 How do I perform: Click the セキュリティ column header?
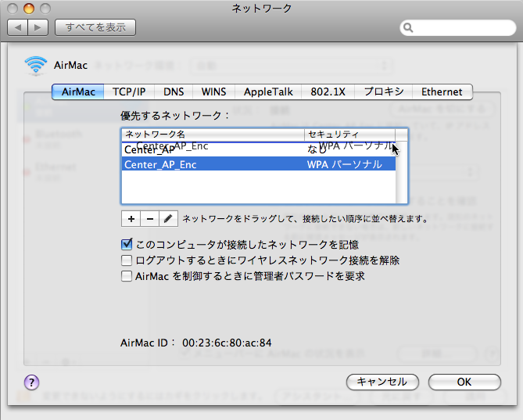[x=350, y=135]
